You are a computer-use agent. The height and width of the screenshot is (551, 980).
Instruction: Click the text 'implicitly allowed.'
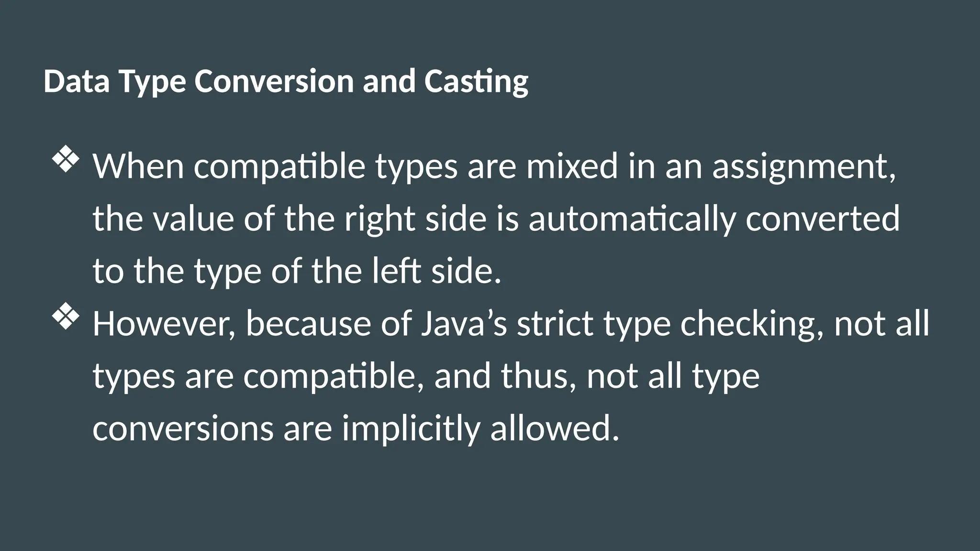480,429
